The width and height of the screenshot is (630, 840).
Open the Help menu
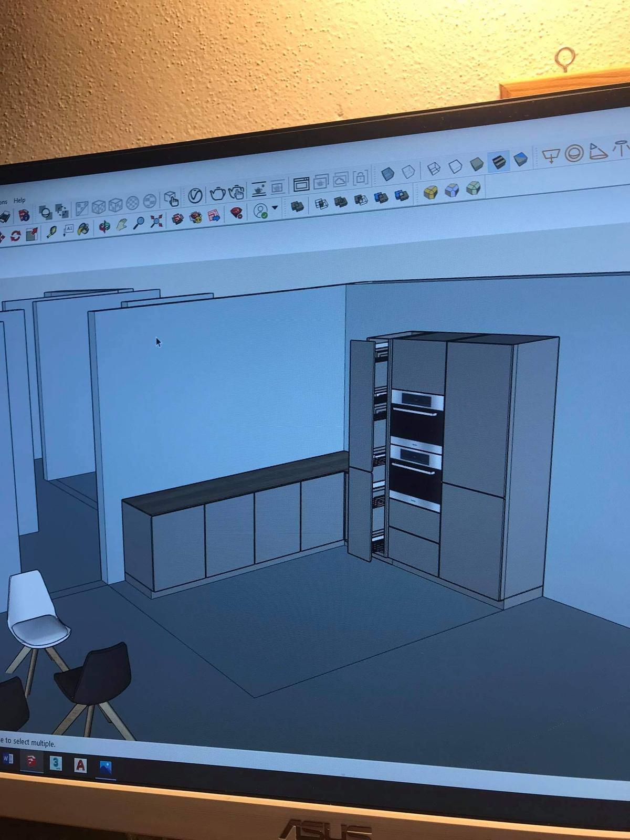(19, 200)
